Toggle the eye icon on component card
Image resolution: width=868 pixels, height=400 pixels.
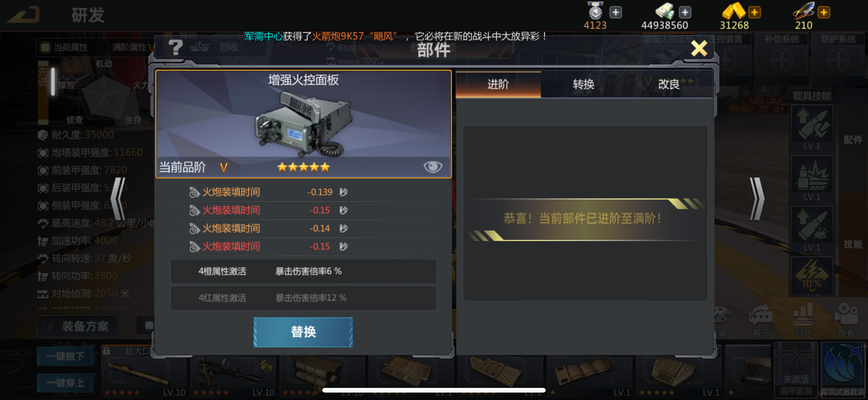click(433, 166)
